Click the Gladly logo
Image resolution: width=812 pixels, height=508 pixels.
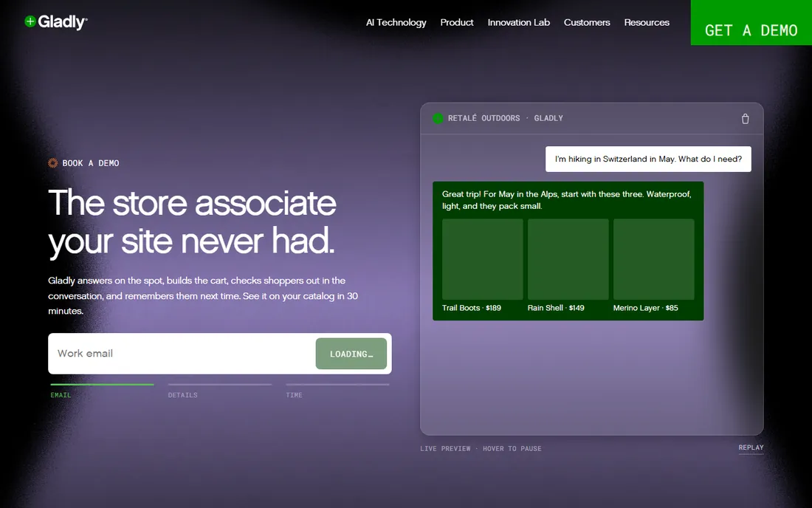(x=56, y=21)
